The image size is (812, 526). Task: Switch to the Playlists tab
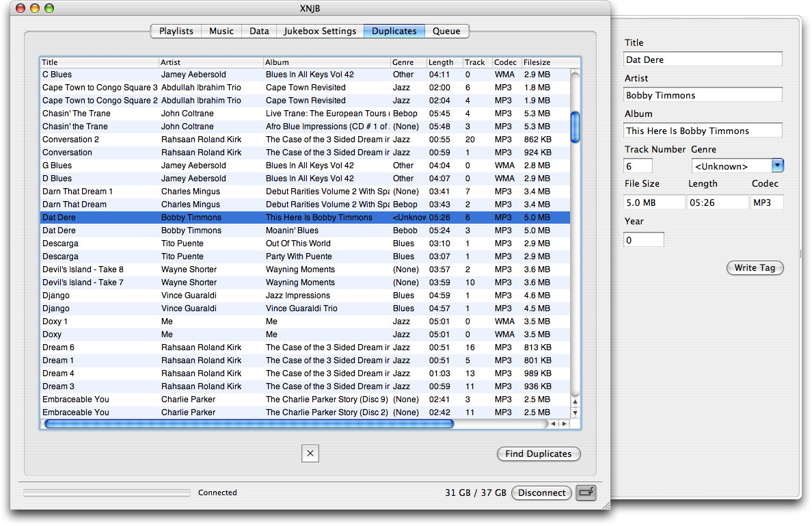pyautogui.click(x=176, y=31)
